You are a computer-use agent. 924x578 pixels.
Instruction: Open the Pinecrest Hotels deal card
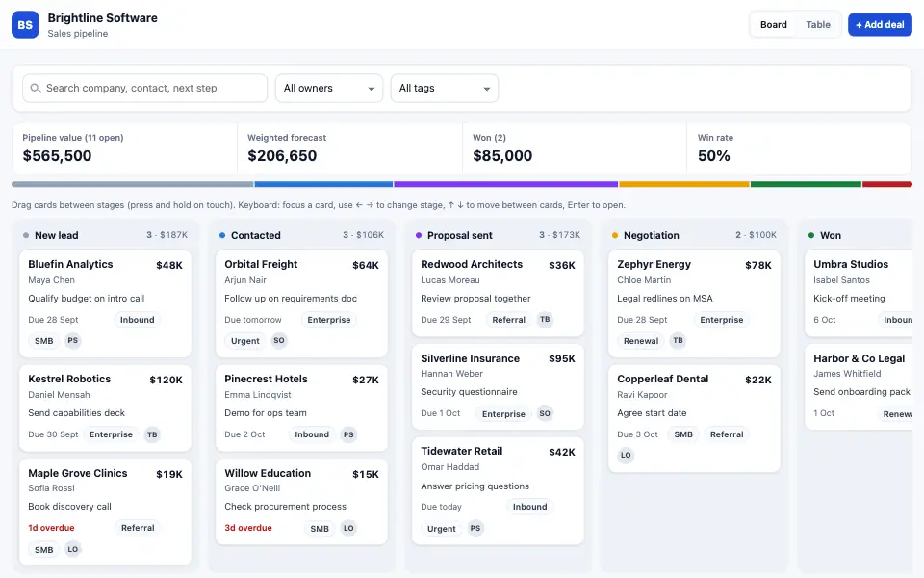pyautogui.click(x=301, y=408)
